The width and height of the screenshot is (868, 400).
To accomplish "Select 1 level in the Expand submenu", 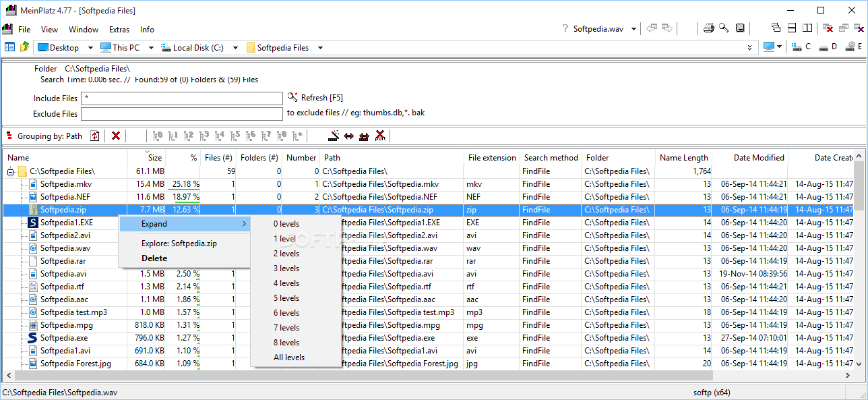I will 296,239.
